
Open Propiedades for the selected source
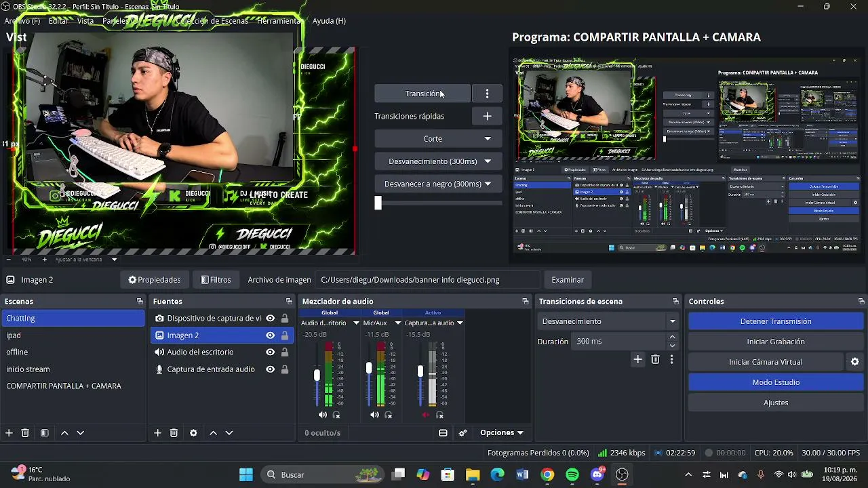click(155, 280)
